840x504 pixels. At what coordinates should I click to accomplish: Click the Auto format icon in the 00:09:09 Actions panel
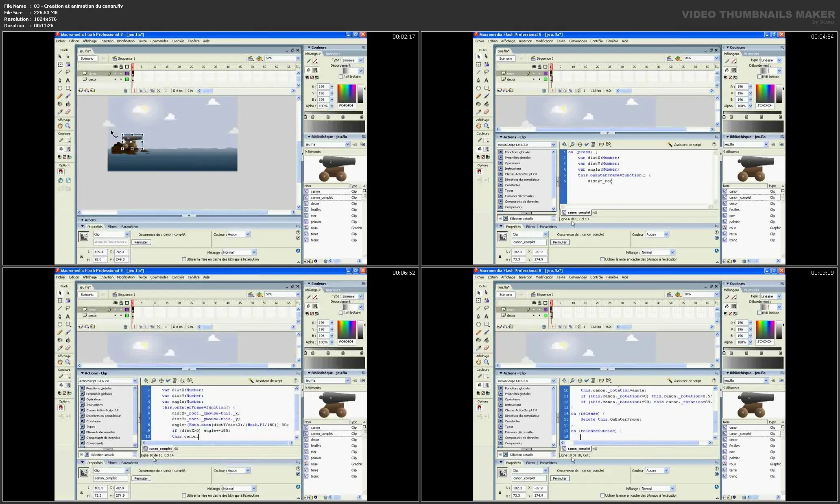pyautogui.click(x=593, y=381)
